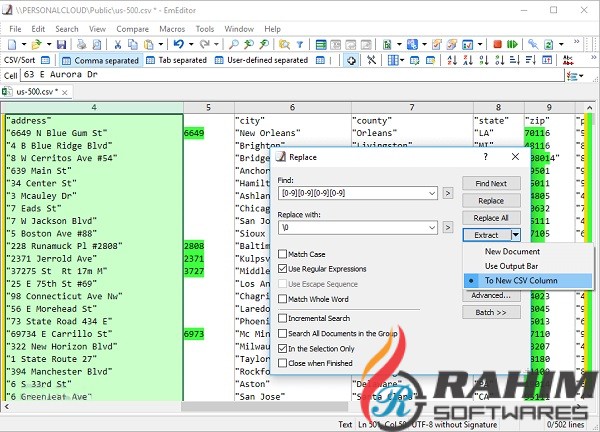This screenshot has height=432, width=600.
Task: Open the File menu
Action: (x=15, y=29)
